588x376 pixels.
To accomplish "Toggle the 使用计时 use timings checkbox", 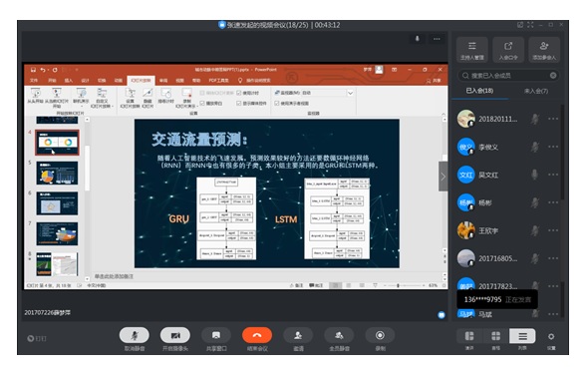I will (238, 93).
